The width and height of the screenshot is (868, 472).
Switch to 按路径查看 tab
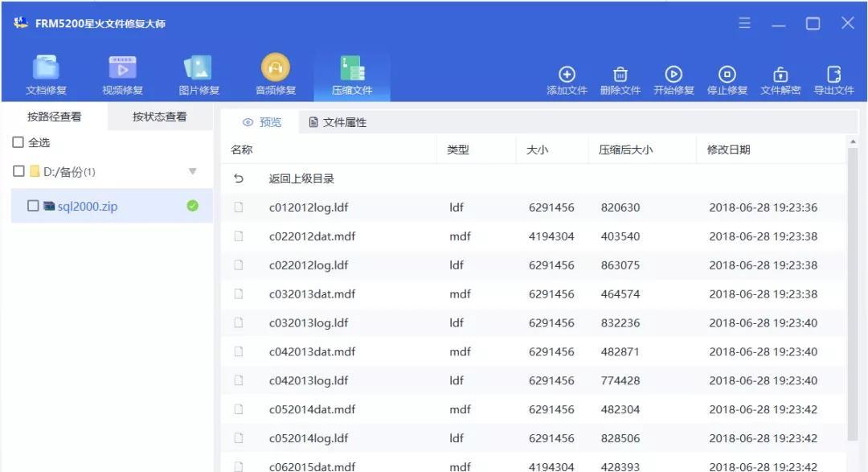pos(55,117)
